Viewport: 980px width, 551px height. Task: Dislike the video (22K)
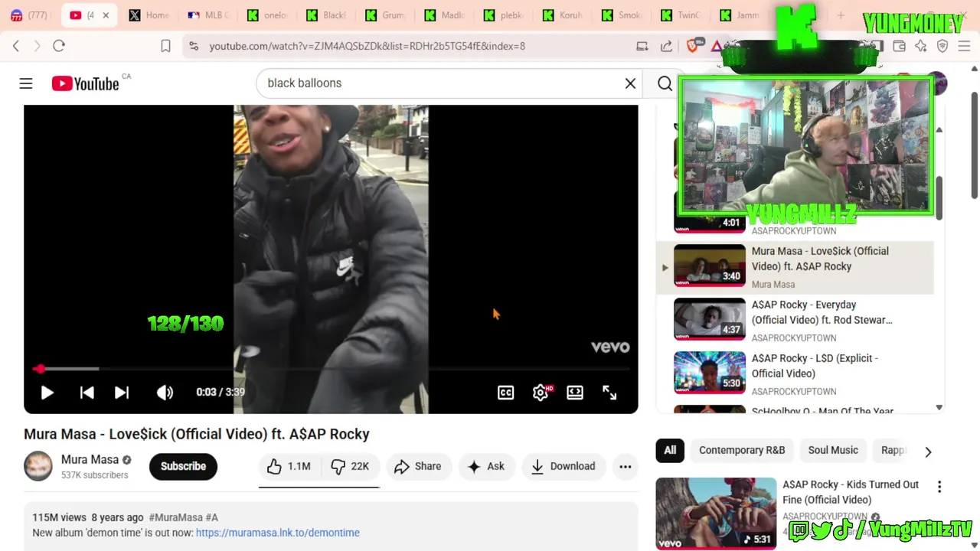pyautogui.click(x=350, y=466)
